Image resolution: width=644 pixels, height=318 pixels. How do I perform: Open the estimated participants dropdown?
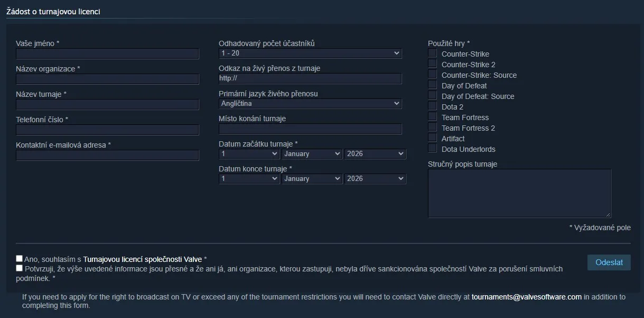tap(310, 53)
